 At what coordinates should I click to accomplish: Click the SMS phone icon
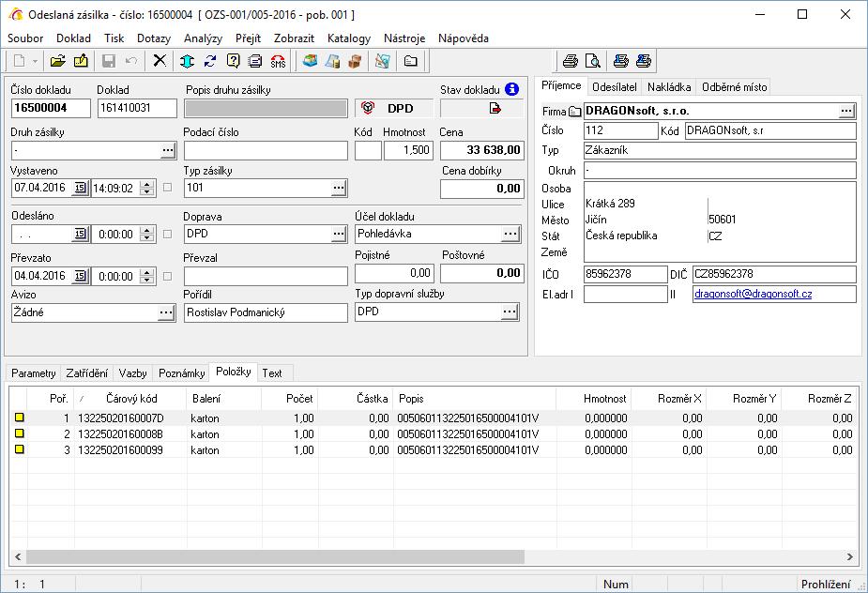pyautogui.click(x=278, y=61)
